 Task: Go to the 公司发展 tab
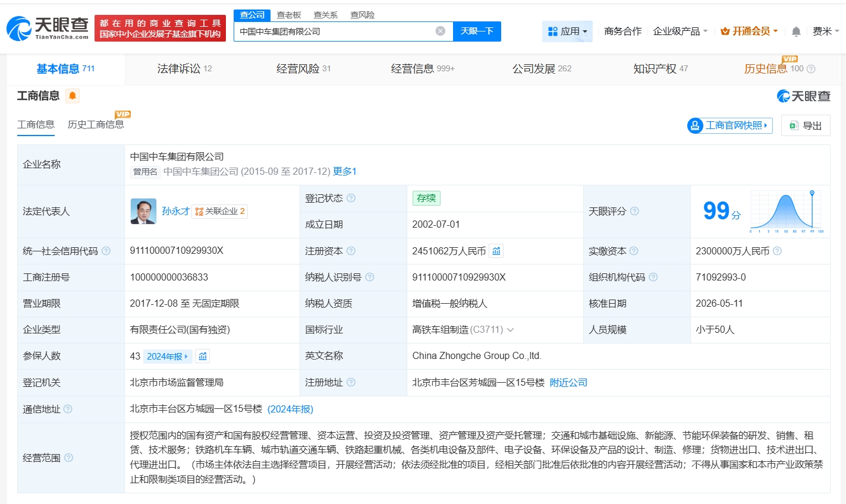542,69
